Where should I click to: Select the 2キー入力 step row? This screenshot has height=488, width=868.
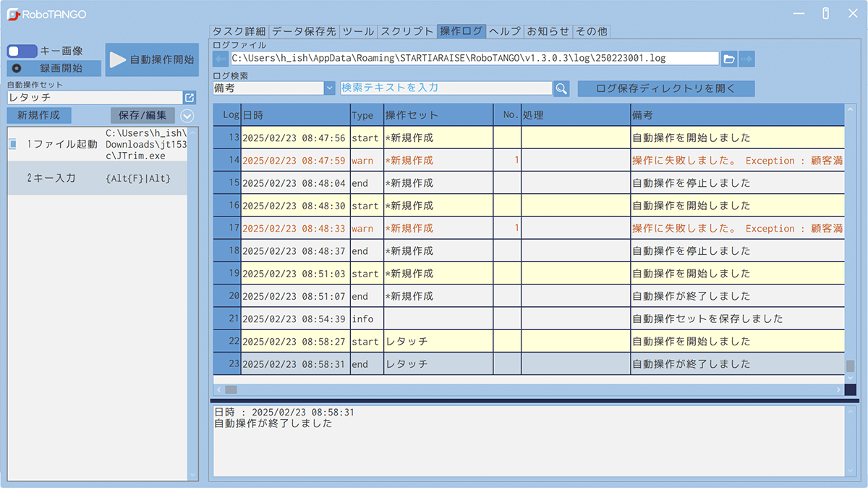[x=98, y=178]
